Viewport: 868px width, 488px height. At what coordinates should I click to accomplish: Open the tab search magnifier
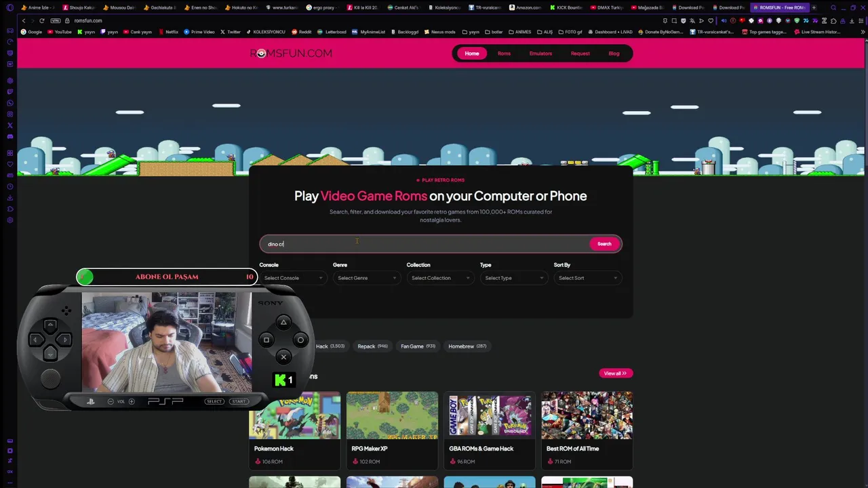point(833,7)
